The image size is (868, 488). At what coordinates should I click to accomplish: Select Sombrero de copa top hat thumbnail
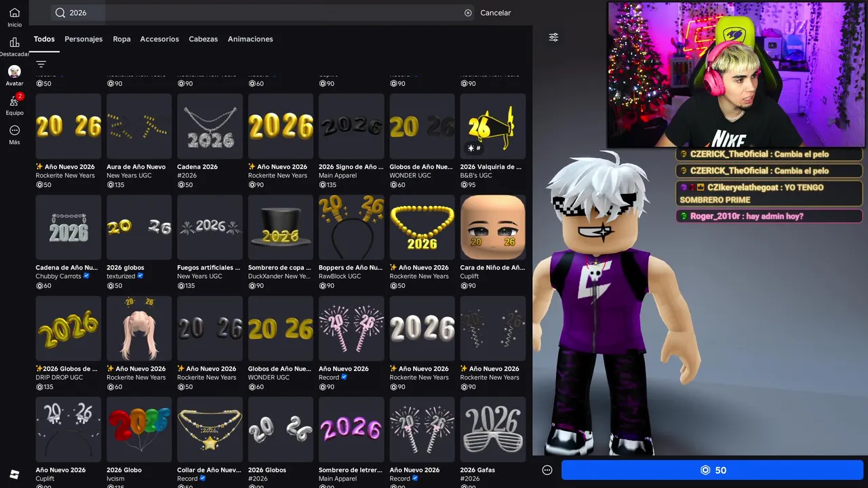pyautogui.click(x=281, y=228)
